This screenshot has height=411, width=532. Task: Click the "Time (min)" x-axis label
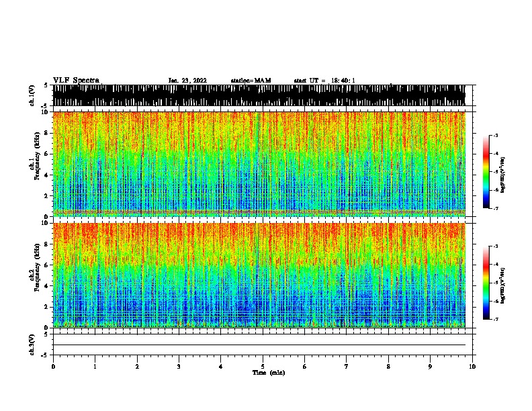269,373
